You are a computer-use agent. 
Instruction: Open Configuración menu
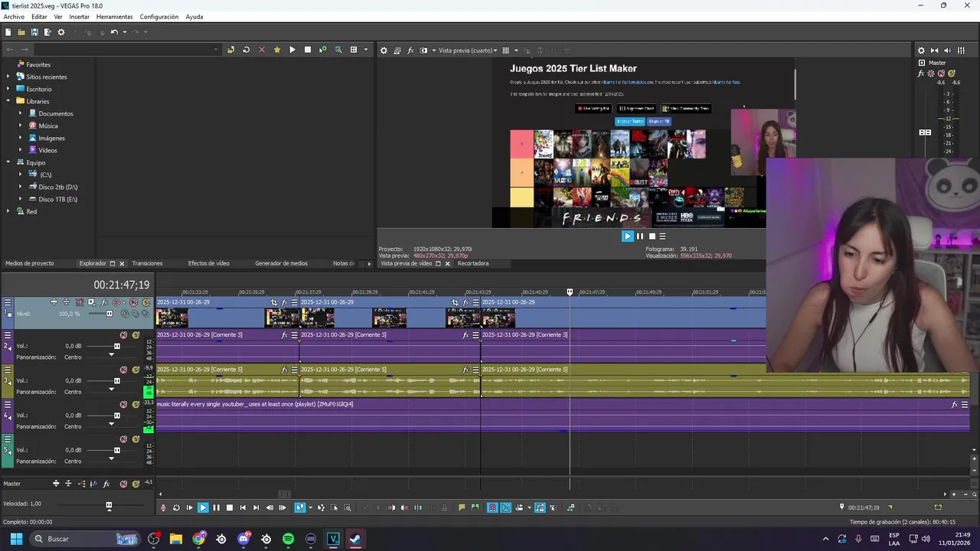[159, 17]
